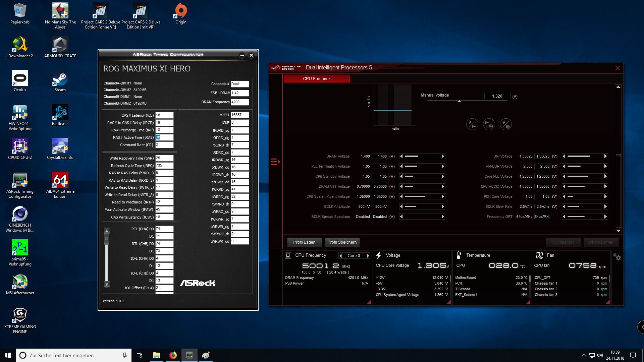Select next core with right arrow beside Core 0
This screenshot has width=644, height=362.
click(x=368, y=256)
